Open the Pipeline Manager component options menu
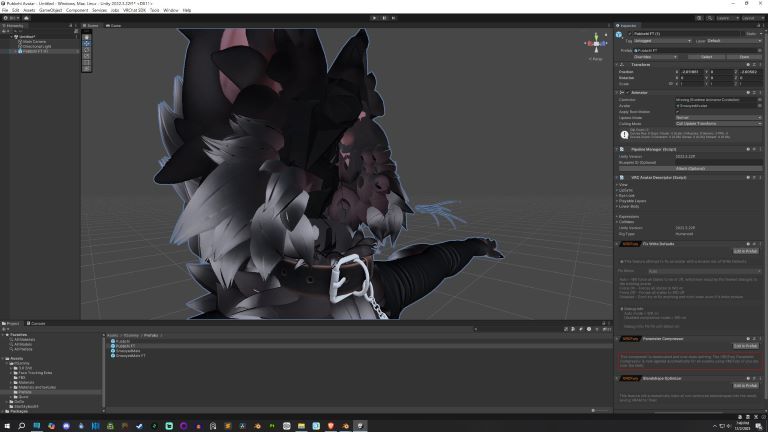The height and width of the screenshot is (432, 768). tap(760, 149)
